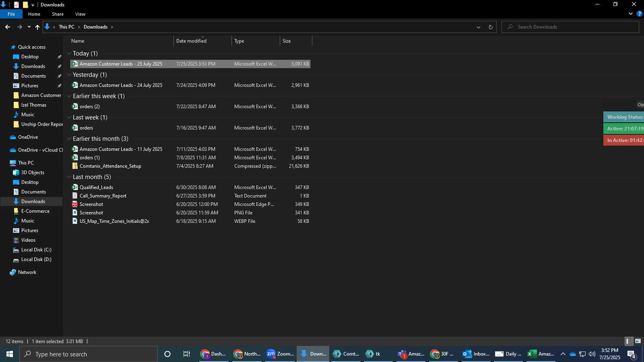Viewport: 644px width, 362px height.
Task: Select Amazon Customer Leads - 24 July 2025 file
Action: 190,85
